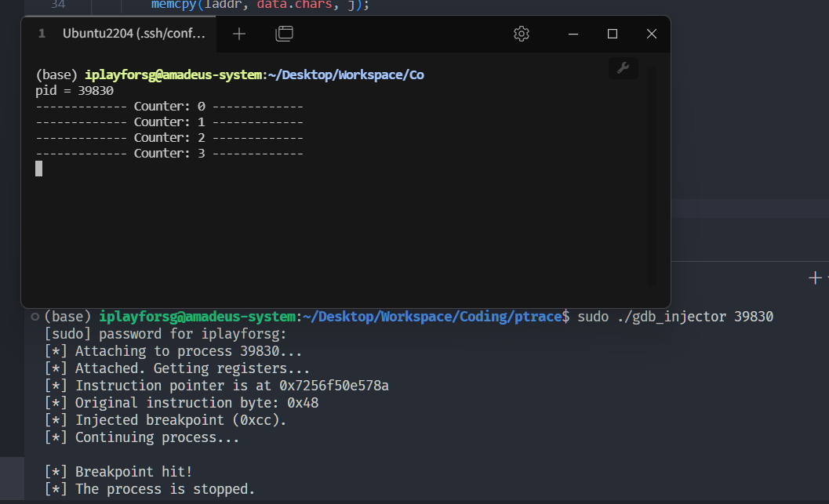Click line number 34 in the editor gutter
Screen dimensions: 829x504
point(58,5)
